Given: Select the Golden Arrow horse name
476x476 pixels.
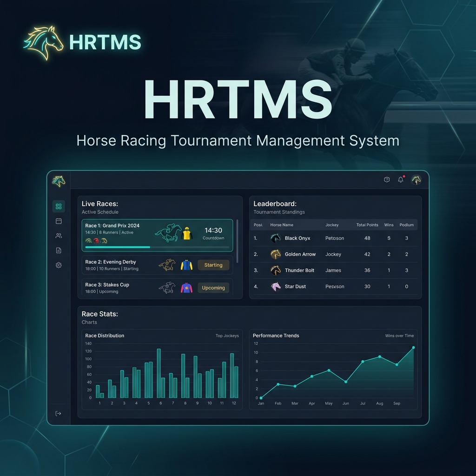Looking at the screenshot, I should tap(300, 254).
